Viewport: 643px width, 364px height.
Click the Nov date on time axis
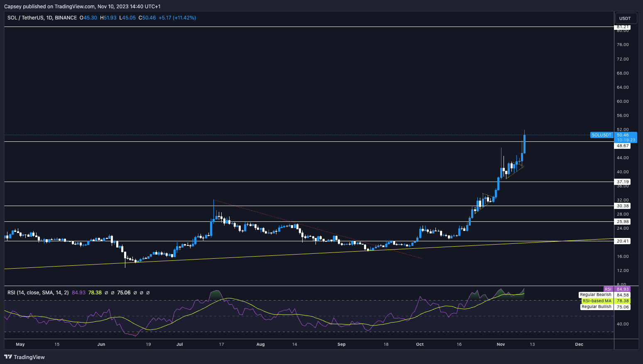pyautogui.click(x=501, y=345)
